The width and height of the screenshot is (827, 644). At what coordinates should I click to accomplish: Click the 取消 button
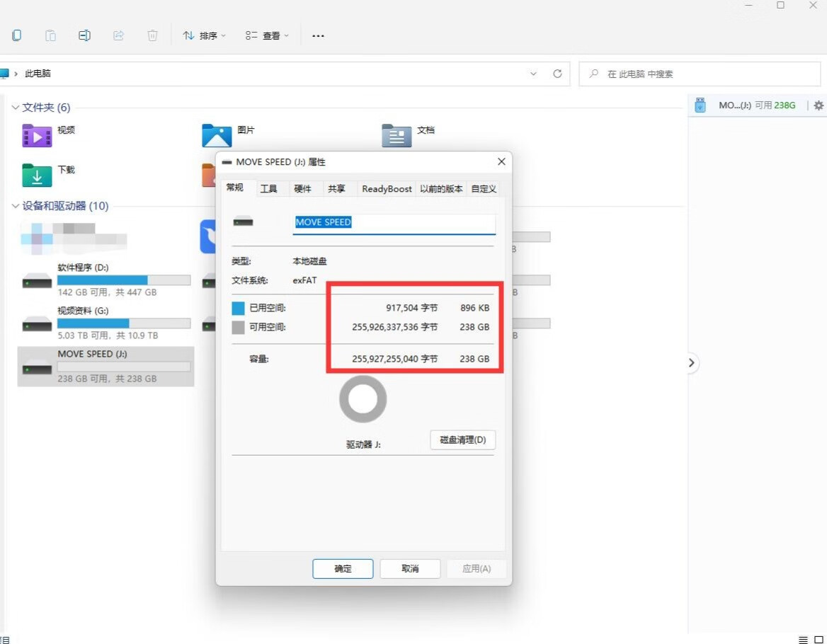click(411, 569)
